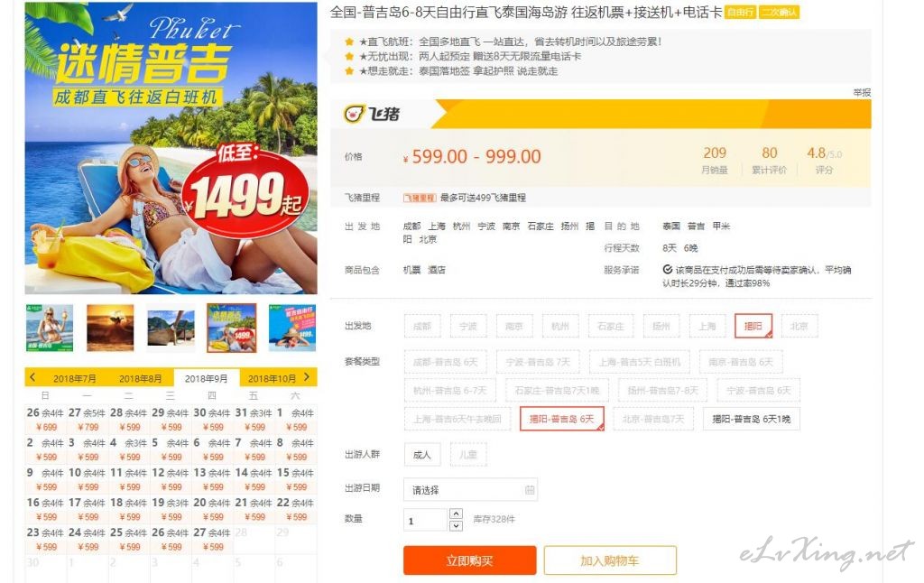Click 加入购物车 add to cart button
The height and width of the screenshot is (583, 924).
click(610, 560)
